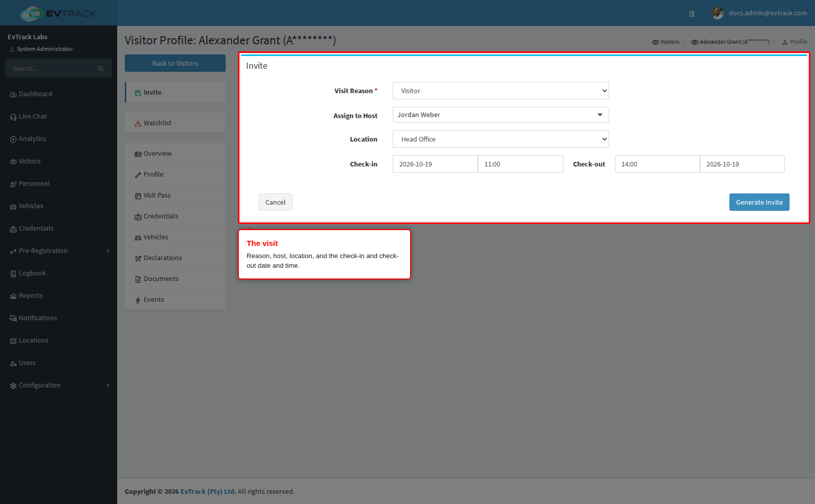The height and width of the screenshot is (504, 815).
Task: Open the Visit Pass section
Action: click(175, 195)
